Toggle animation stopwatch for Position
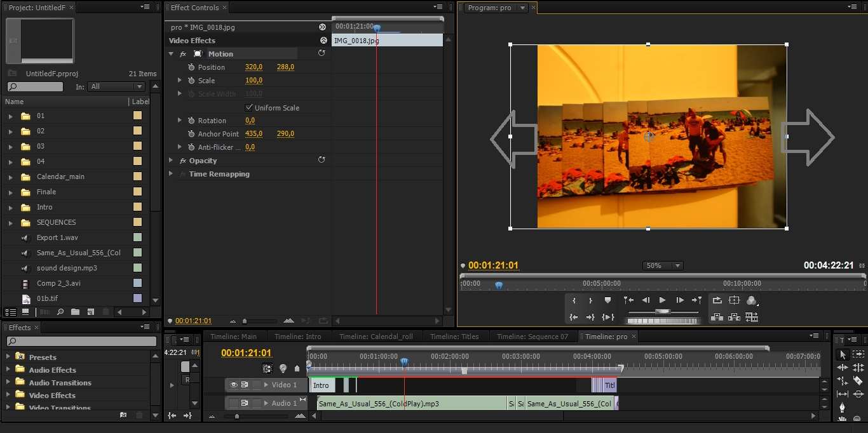The width and height of the screenshot is (868, 433). coord(192,67)
